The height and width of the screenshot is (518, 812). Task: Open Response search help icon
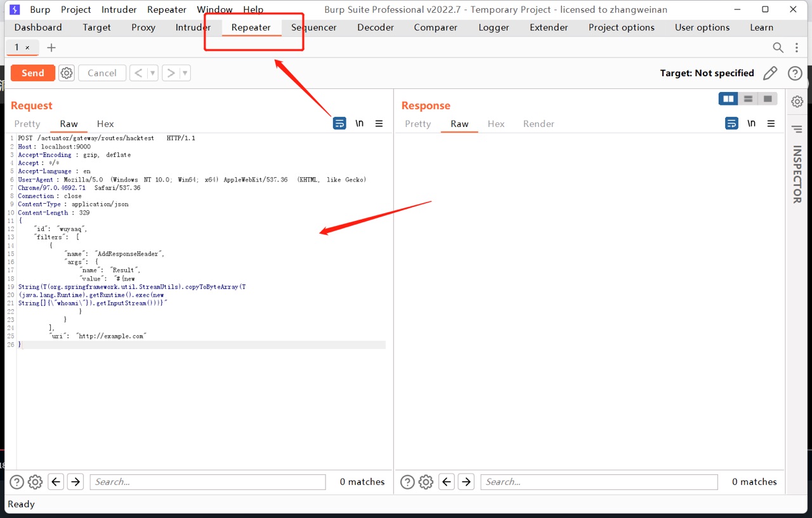(408, 482)
